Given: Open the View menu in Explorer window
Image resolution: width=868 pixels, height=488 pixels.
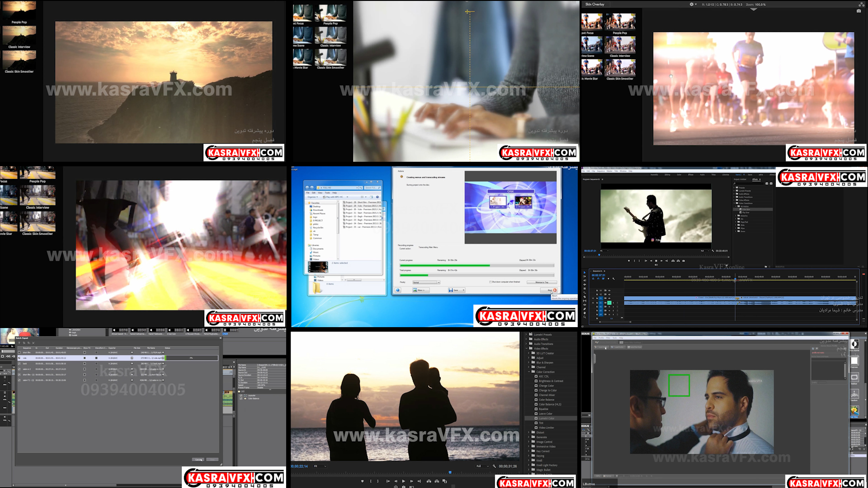Looking at the screenshot, I should pos(320,193).
